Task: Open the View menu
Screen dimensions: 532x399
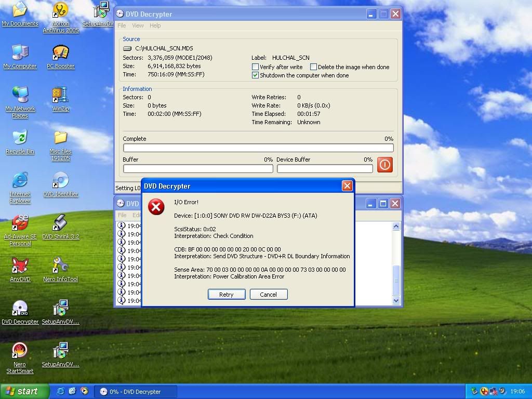Action: tap(138, 25)
